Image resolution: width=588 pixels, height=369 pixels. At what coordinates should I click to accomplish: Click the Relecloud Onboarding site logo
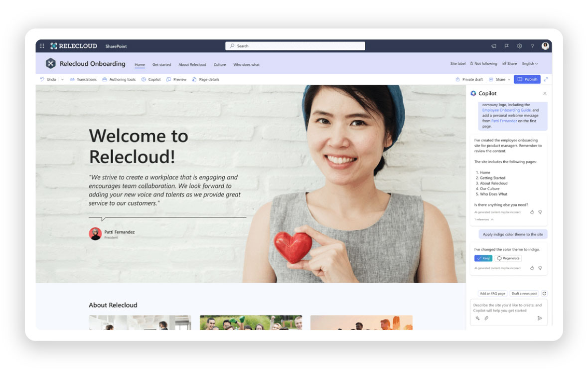pos(51,63)
